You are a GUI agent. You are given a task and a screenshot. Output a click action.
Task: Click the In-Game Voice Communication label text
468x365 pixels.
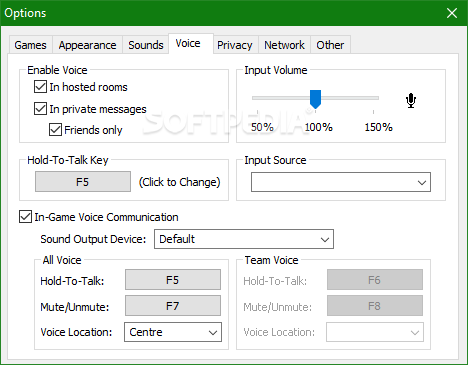(x=106, y=217)
